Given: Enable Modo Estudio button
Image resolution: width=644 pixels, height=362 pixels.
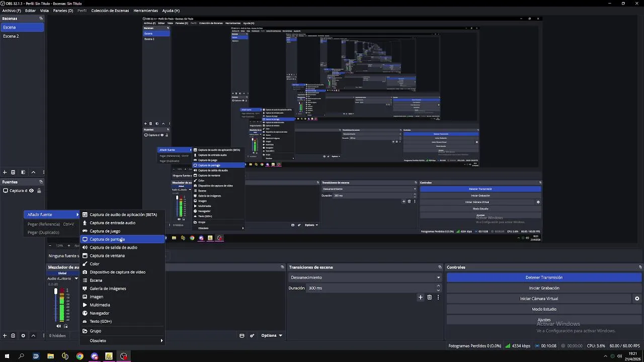Looking at the screenshot, I should coord(544,309).
